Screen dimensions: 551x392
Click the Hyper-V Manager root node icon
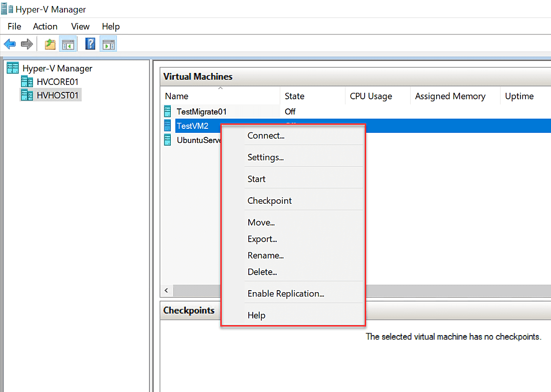tap(12, 68)
